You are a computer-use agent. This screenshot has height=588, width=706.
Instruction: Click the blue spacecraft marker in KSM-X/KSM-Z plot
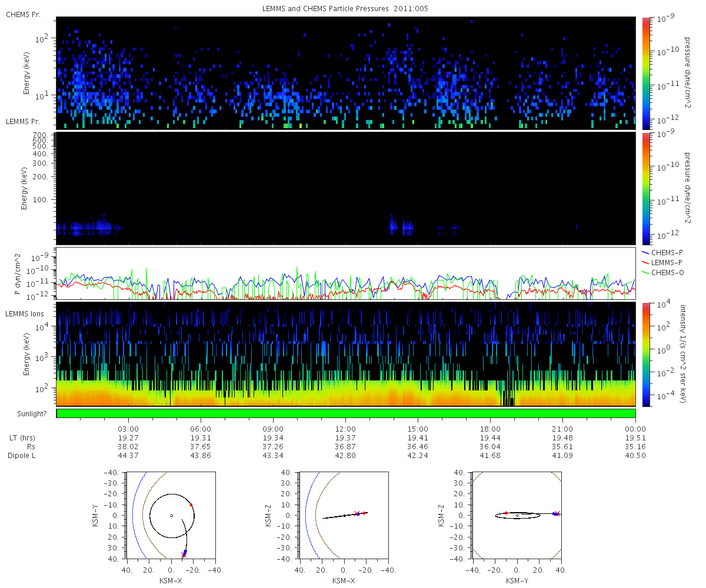pyautogui.click(x=358, y=514)
